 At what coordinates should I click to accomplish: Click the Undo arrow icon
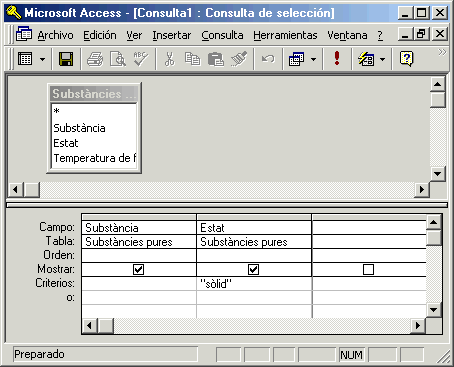[268, 59]
